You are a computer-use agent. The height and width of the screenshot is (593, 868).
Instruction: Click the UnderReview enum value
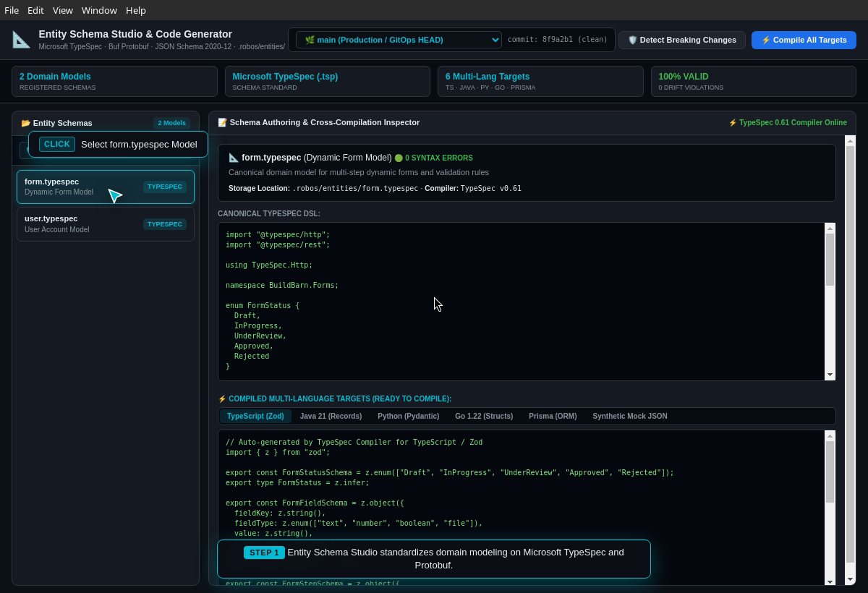(x=260, y=336)
